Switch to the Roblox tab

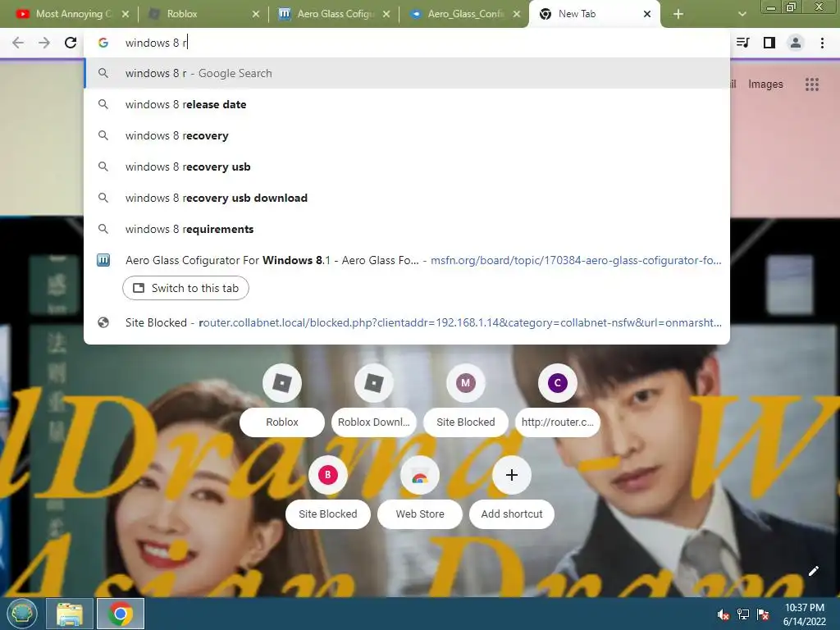tap(199, 14)
